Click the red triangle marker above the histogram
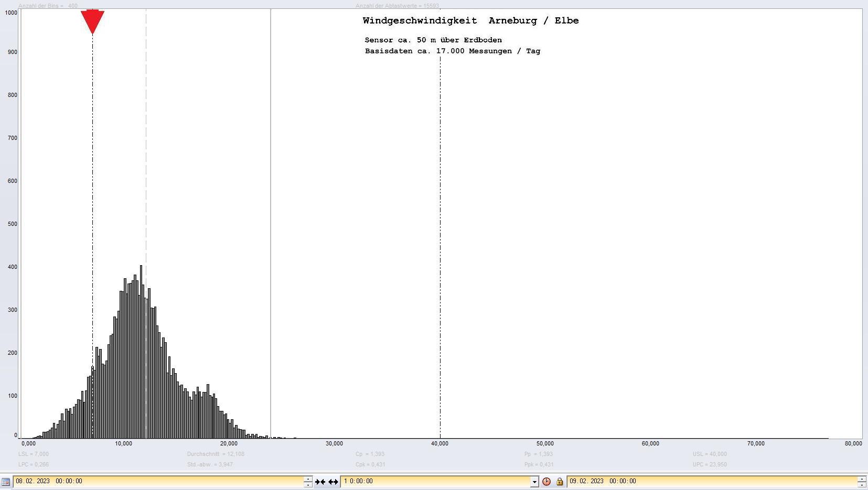Image resolution: width=868 pixels, height=490 pixels. tap(92, 21)
